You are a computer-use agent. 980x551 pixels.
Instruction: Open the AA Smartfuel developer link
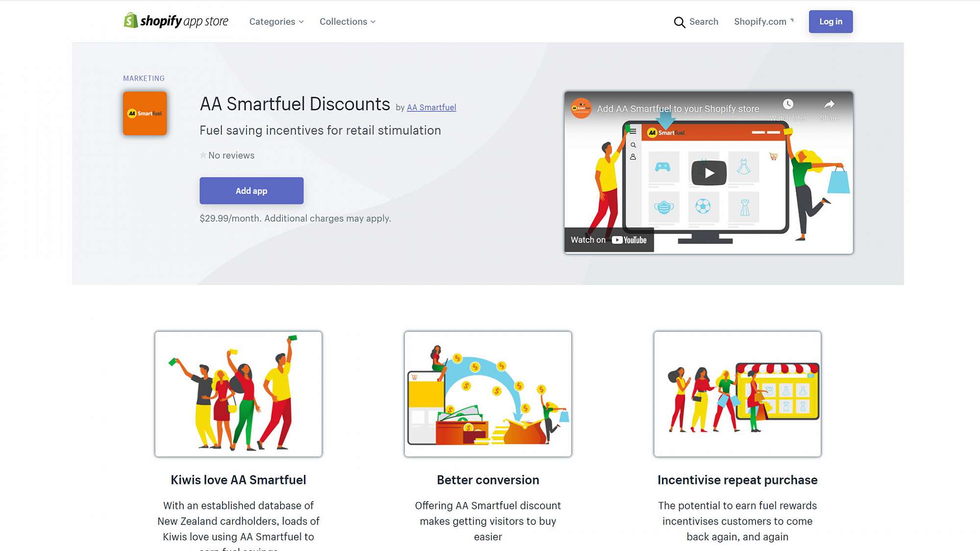point(431,107)
